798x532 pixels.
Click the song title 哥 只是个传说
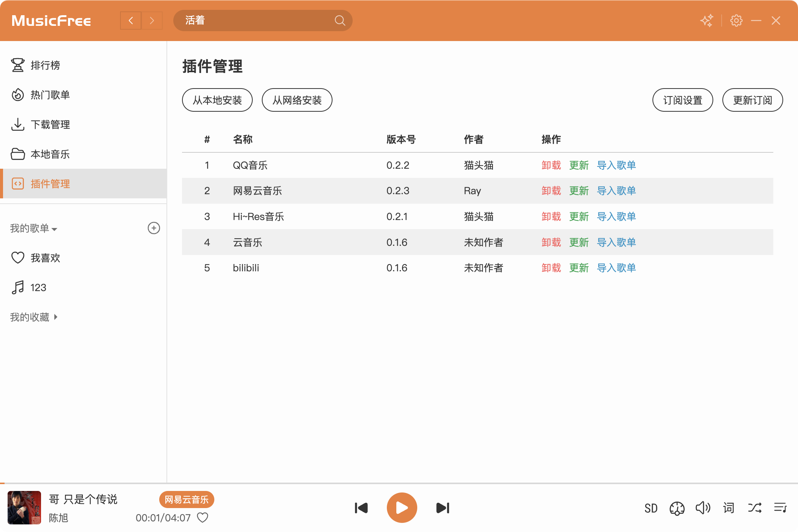click(83, 499)
